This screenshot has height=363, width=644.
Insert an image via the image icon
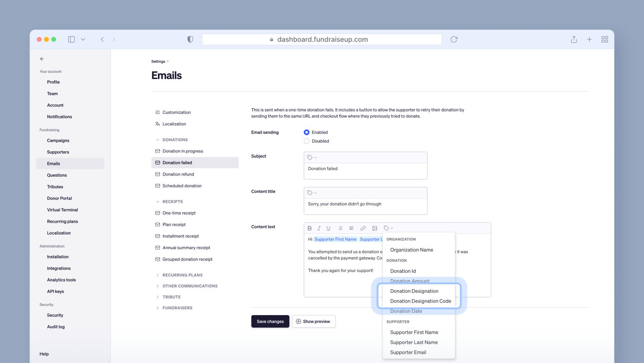pos(375,228)
